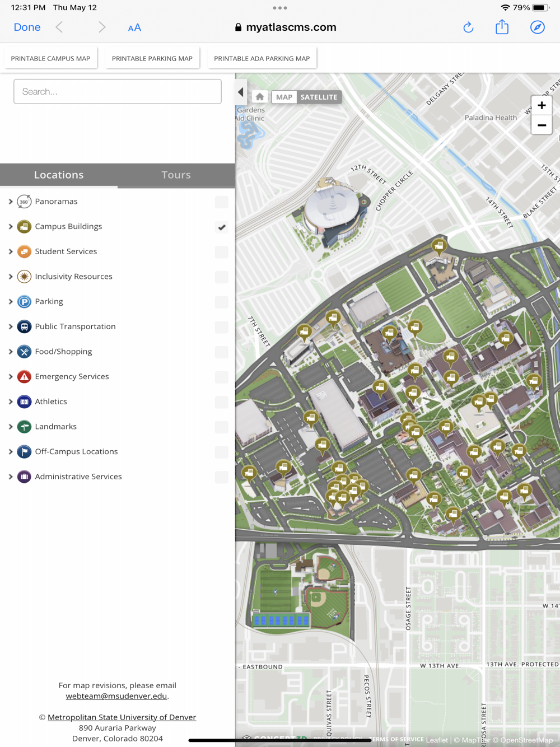Select the SATELLITE view mode
The width and height of the screenshot is (560, 747).
[x=319, y=97]
